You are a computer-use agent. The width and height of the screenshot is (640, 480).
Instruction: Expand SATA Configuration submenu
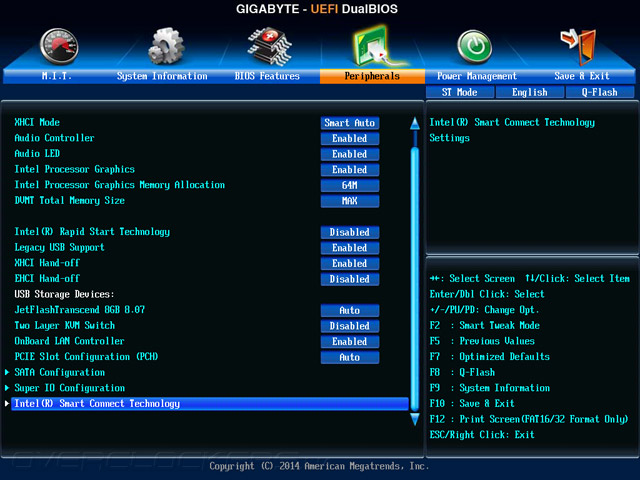[x=60, y=372]
